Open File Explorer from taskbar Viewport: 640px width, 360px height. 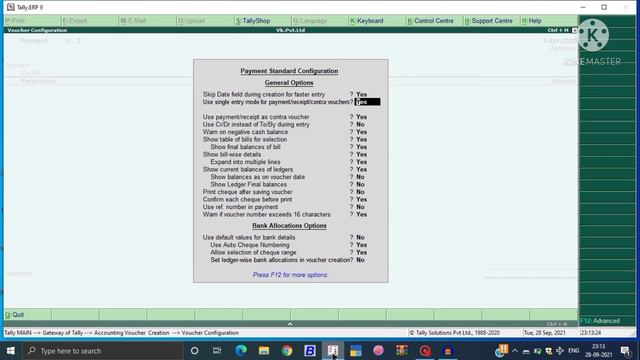pos(264,351)
